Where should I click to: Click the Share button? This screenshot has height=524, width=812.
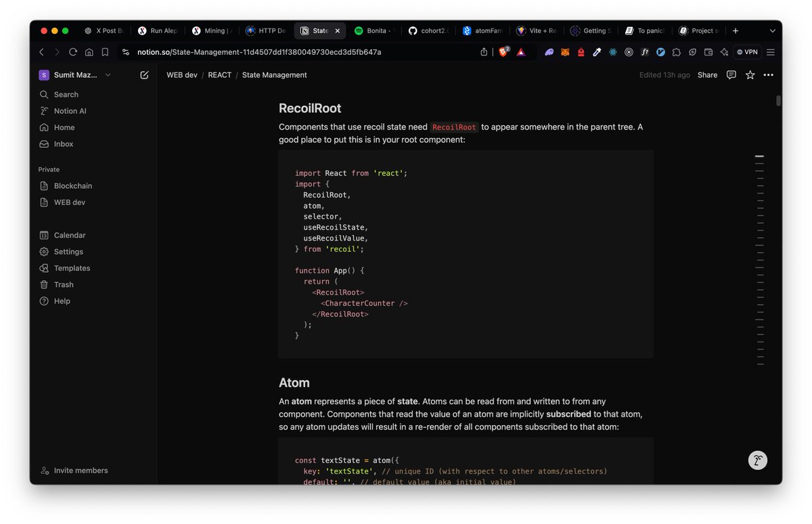(x=707, y=75)
